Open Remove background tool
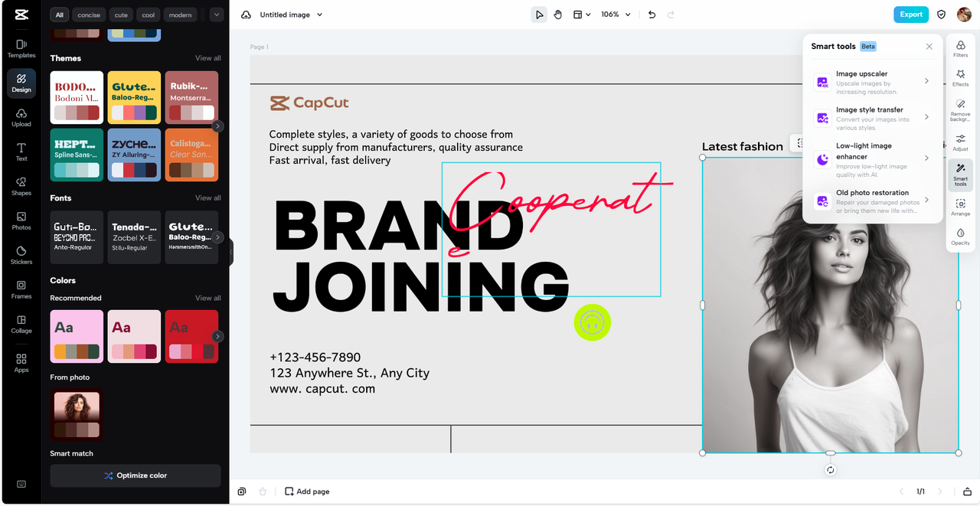The image size is (980, 506). point(960,110)
